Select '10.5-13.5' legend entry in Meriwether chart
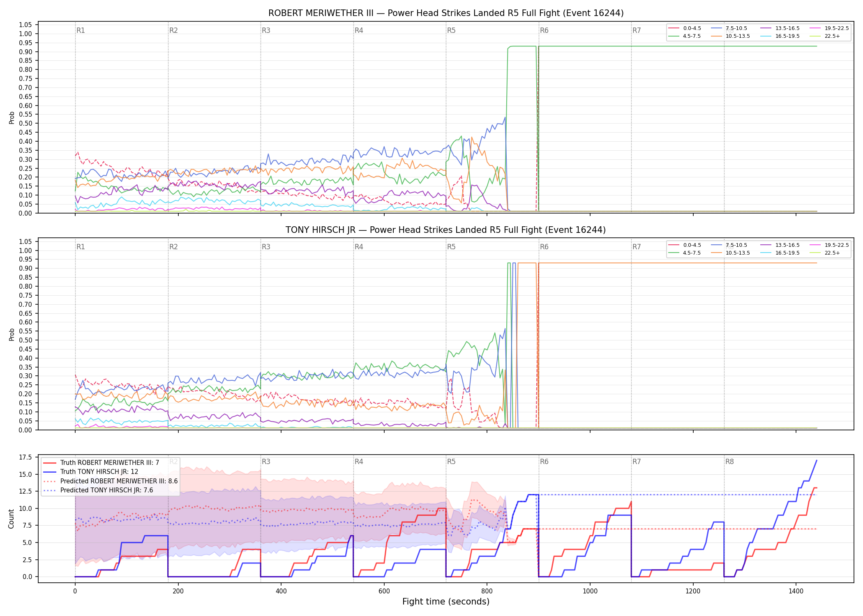The width and height of the screenshot is (863, 616). 730,36
